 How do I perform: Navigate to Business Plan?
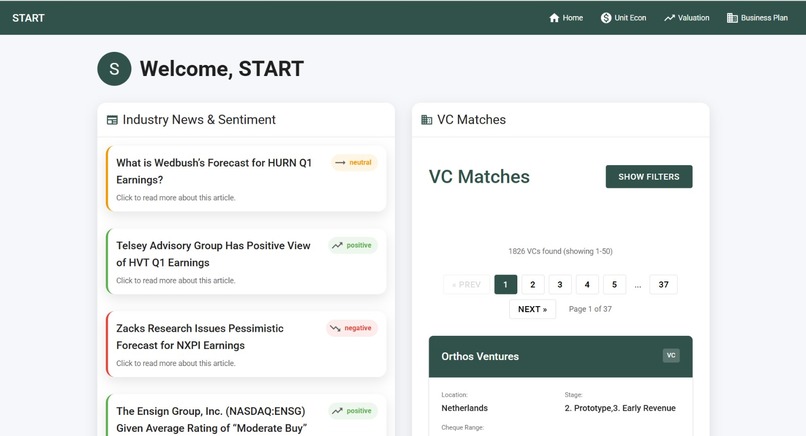(x=757, y=18)
